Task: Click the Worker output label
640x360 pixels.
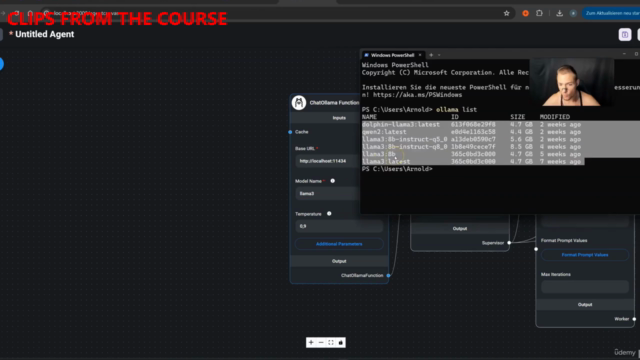Action: (x=622, y=319)
